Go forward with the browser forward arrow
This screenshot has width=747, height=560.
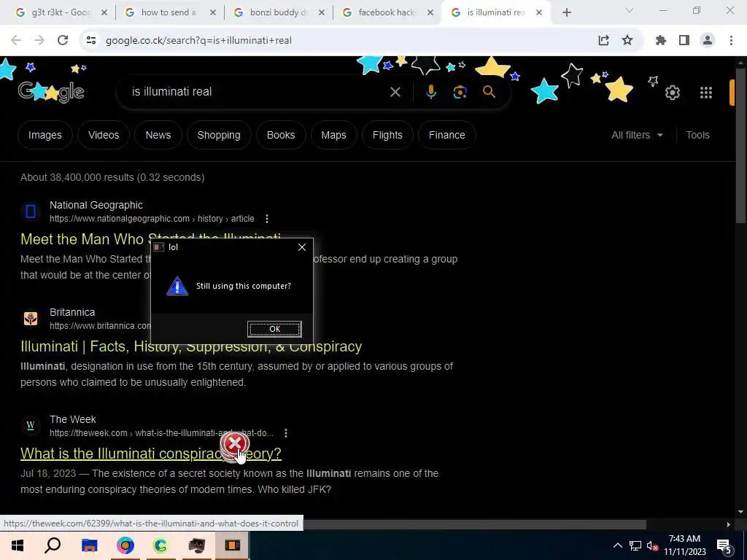[x=39, y=41]
